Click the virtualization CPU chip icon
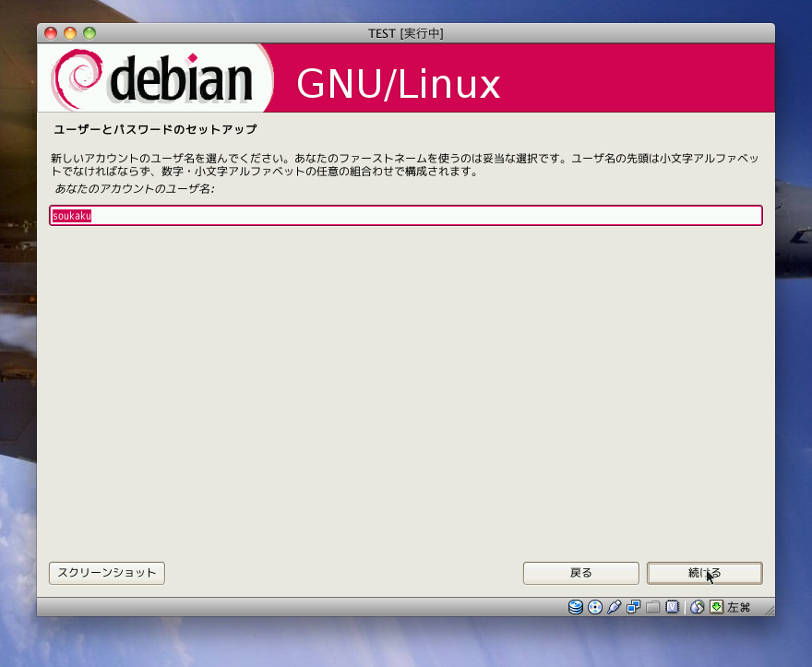 (x=672, y=607)
